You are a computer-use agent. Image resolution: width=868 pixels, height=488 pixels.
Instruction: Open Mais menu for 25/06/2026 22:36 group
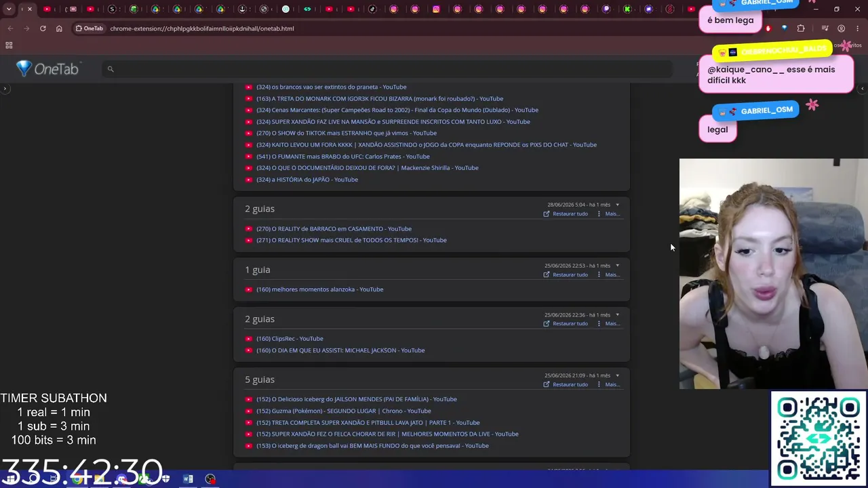pos(612,323)
